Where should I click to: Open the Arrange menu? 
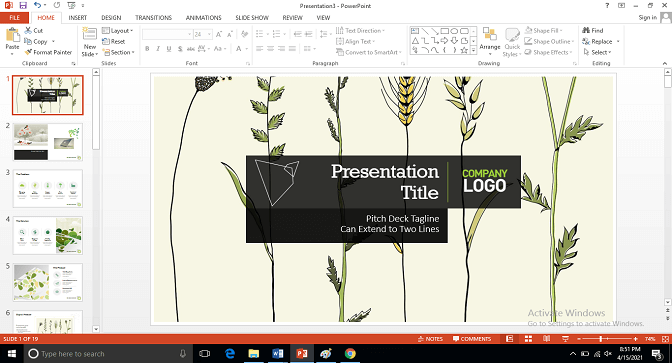tap(490, 41)
